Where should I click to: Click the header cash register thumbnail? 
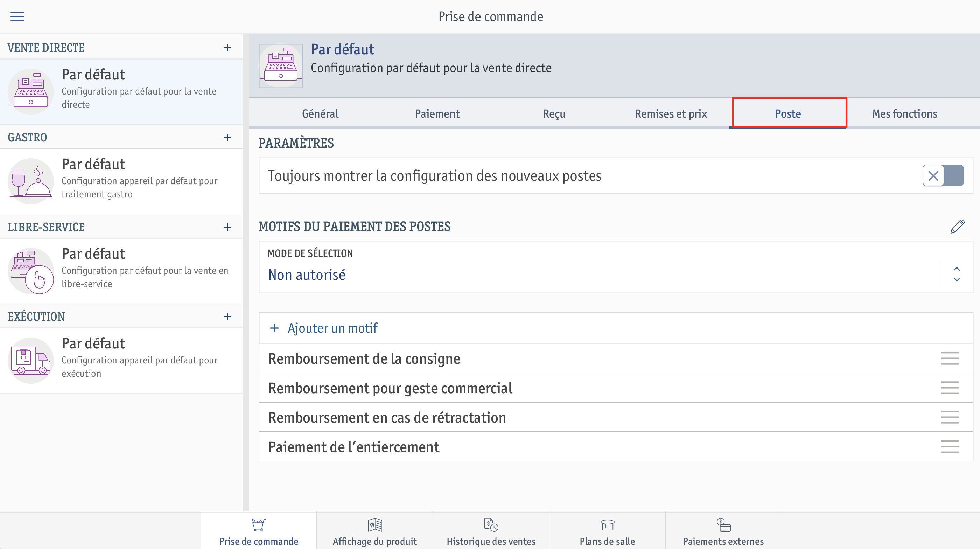281,66
